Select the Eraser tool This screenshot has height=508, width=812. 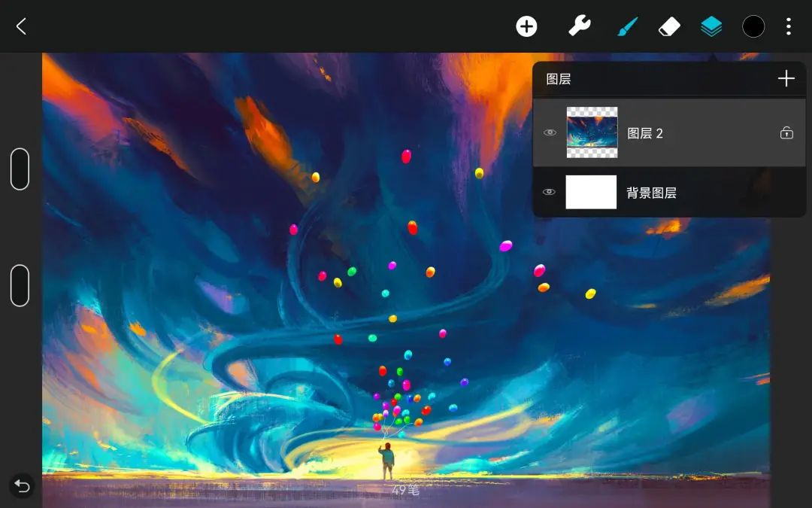click(669, 26)
